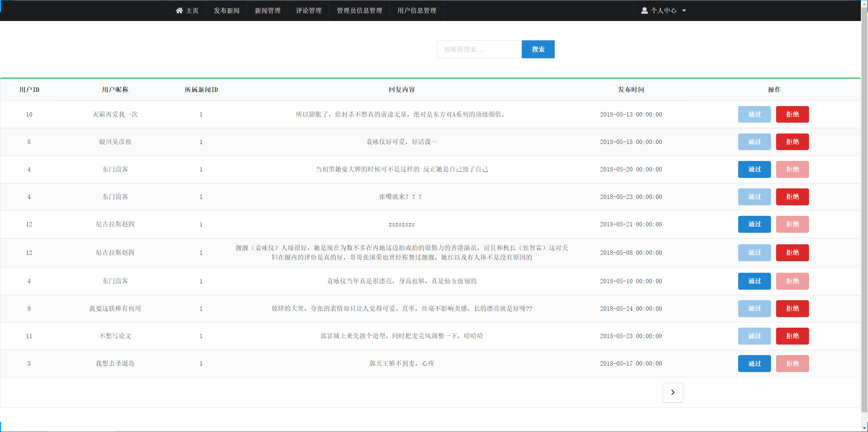Approve 我想去圣诞岛's comment about 郭天王

click(754, 363)
